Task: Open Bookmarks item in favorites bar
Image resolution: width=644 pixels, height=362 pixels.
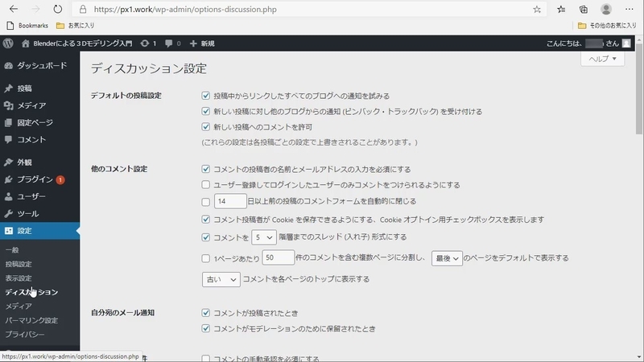Action: 27,26
